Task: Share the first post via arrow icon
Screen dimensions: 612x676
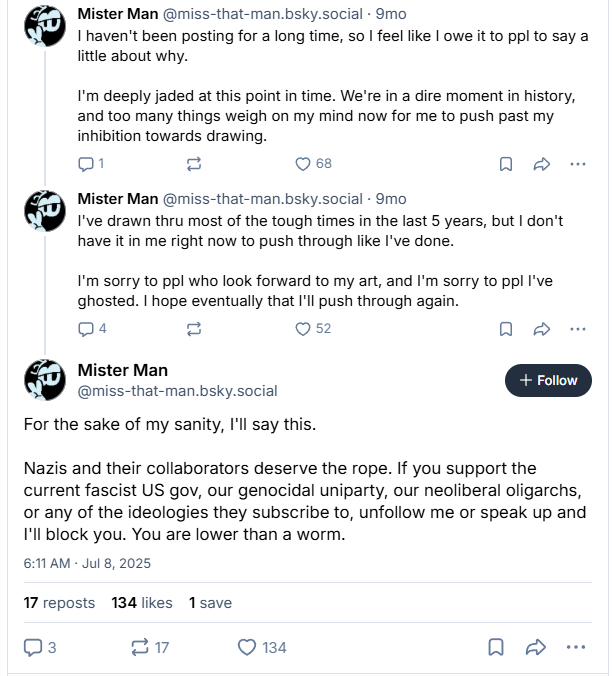Action: (x=541, y=163)
